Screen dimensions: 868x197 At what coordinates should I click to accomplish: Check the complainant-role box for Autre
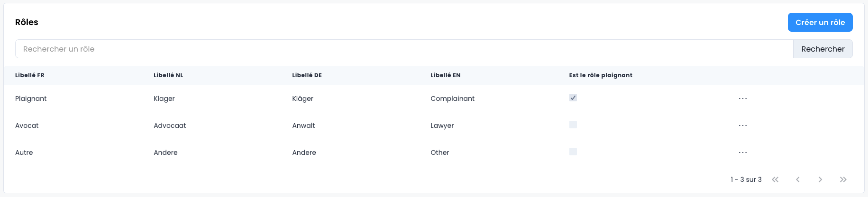(573, 152)
